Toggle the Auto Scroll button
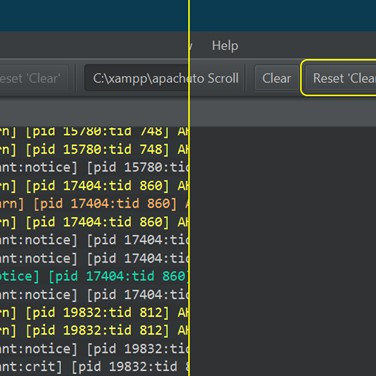The width and height of the screenshot is (376, 376). 216,78
